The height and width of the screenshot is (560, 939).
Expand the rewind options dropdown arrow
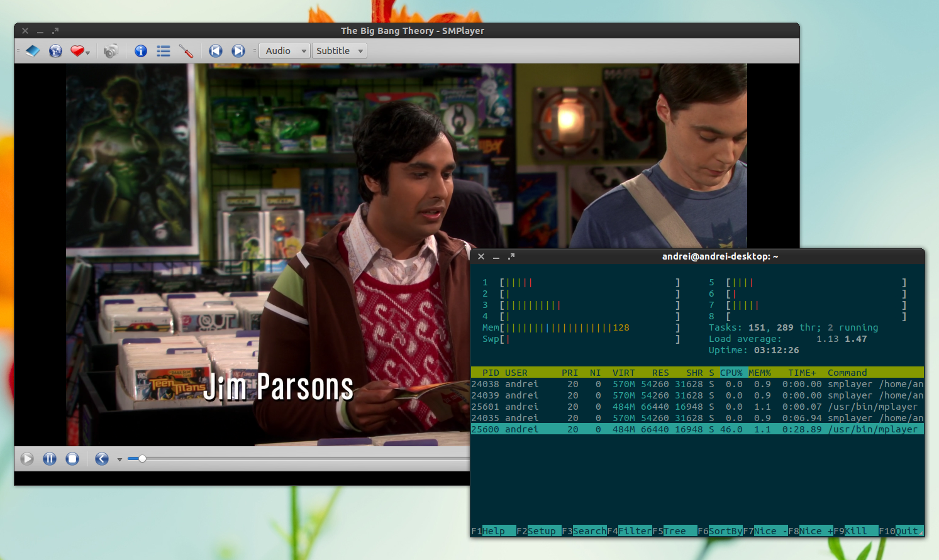coord(119,460)
